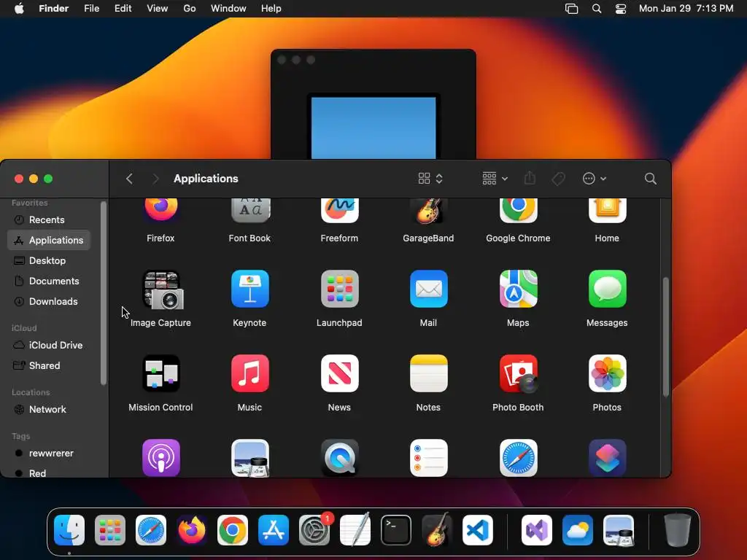Select the Shortcuts app icon
Screen dimensions: 747x560
[x=607, y=458]
